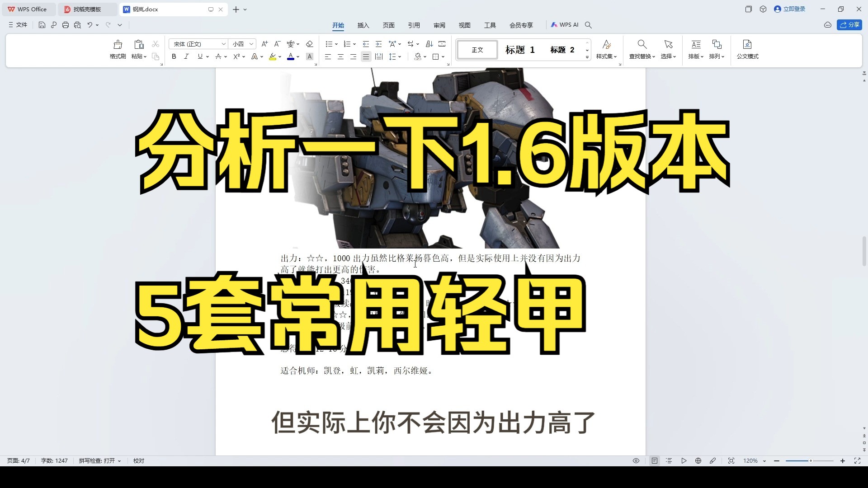Screen dimensions: 868x488
Task: Click the fullscreen icon in status bar
Action: click(x=857, y=461)
